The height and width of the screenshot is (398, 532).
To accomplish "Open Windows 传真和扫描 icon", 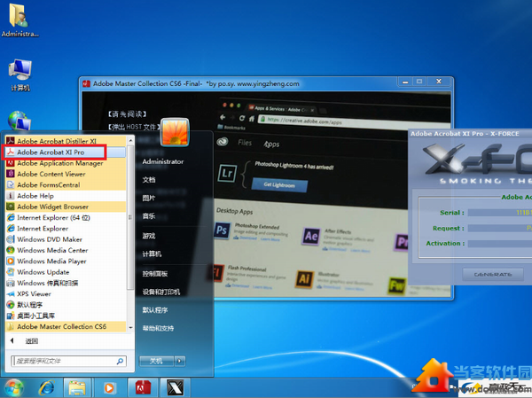I will (x=11, y=283).
